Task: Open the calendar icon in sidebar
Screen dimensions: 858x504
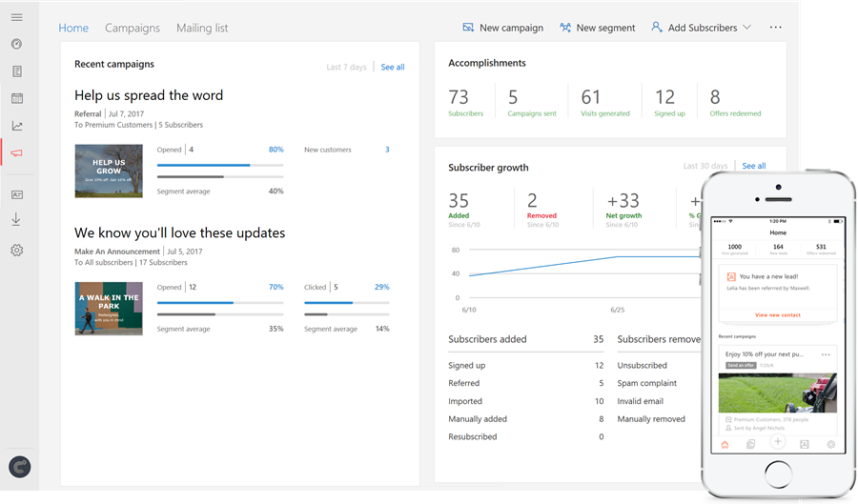Action: pos(16,98)
